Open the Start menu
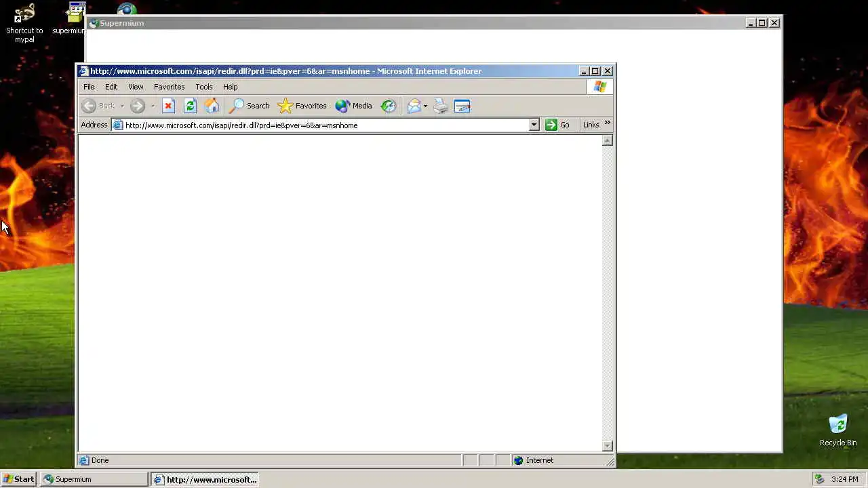 pos(18,479)
